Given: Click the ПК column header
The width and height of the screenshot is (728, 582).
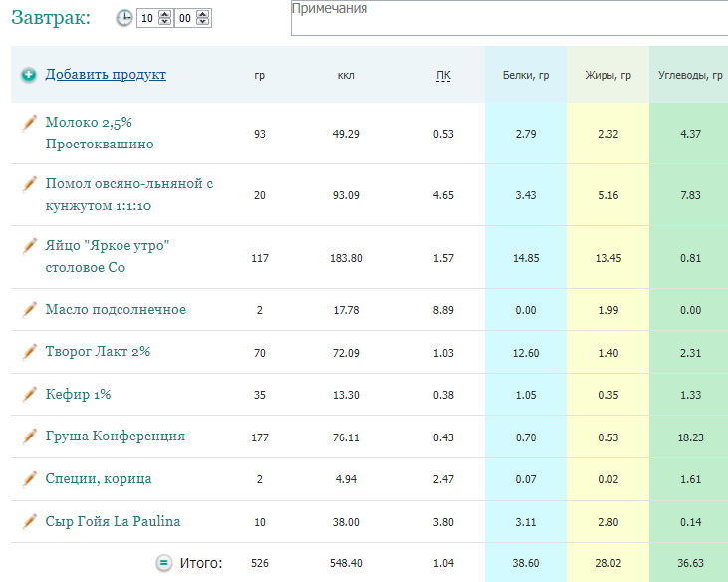Looking at the screenshot, I should 443,76.
